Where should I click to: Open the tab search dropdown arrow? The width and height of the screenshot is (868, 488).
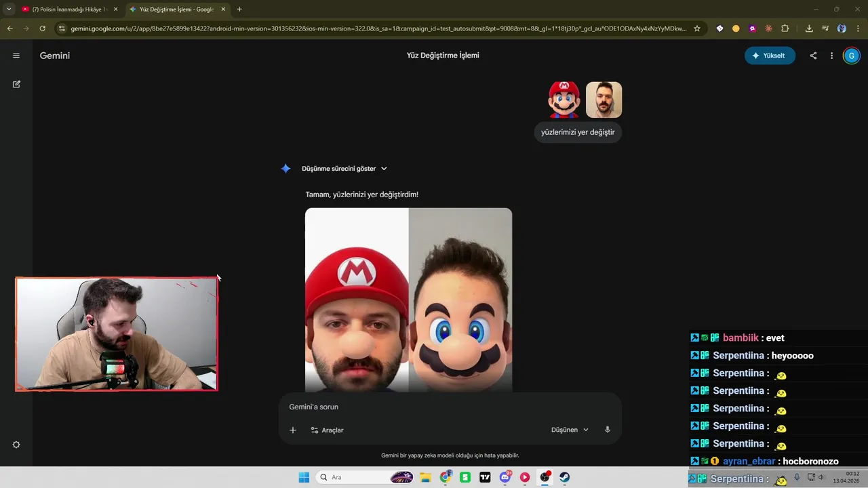pyautogui.click(x=9, y=9)
